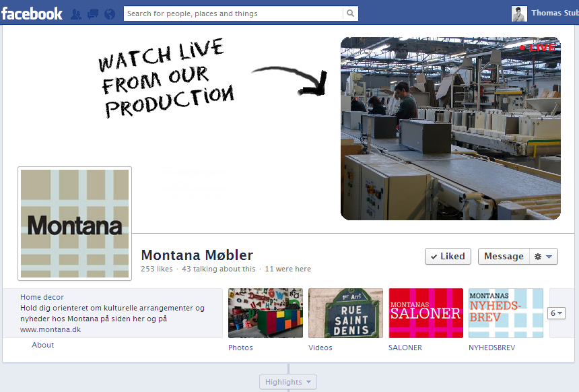
Task: Focus the search for people field
Action: coord(234,13)
